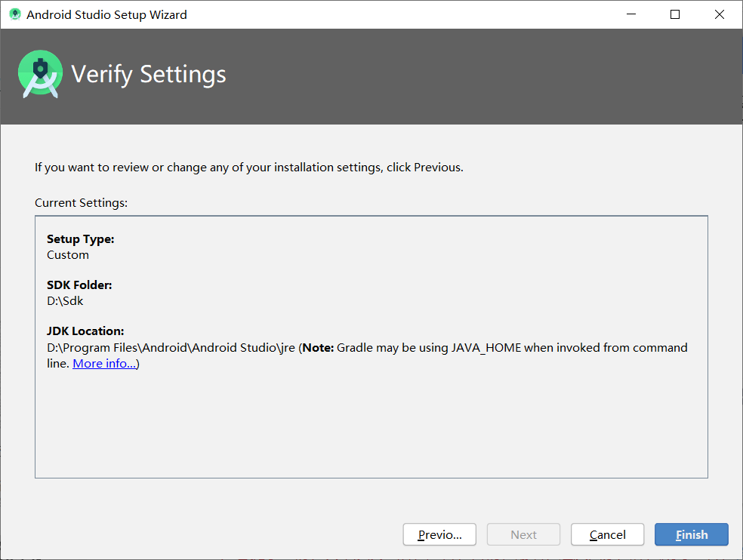The height and width of the screenshot is (560, 743).
Task: Click the 'Verify Settings' heading
Action: point(148,75)
